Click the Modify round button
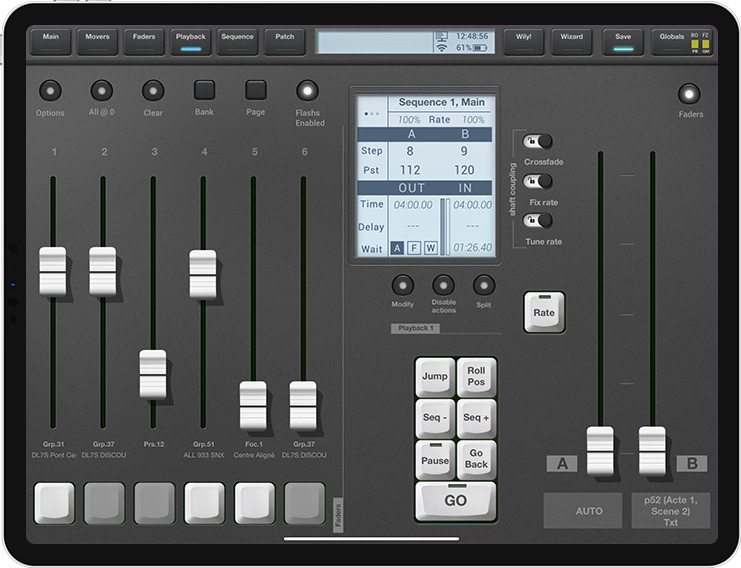The image size is (741, 568). click(403, 285)
